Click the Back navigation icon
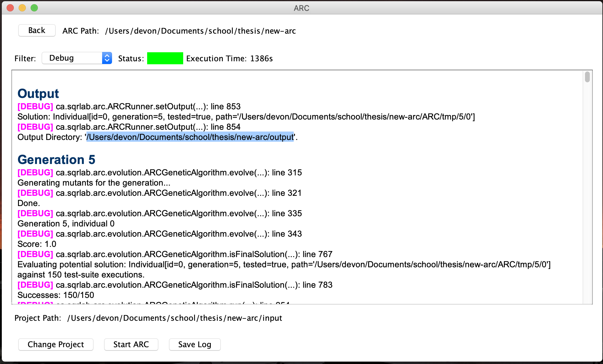This screenshot has width=603, height=364. click(x=36, y=31)
